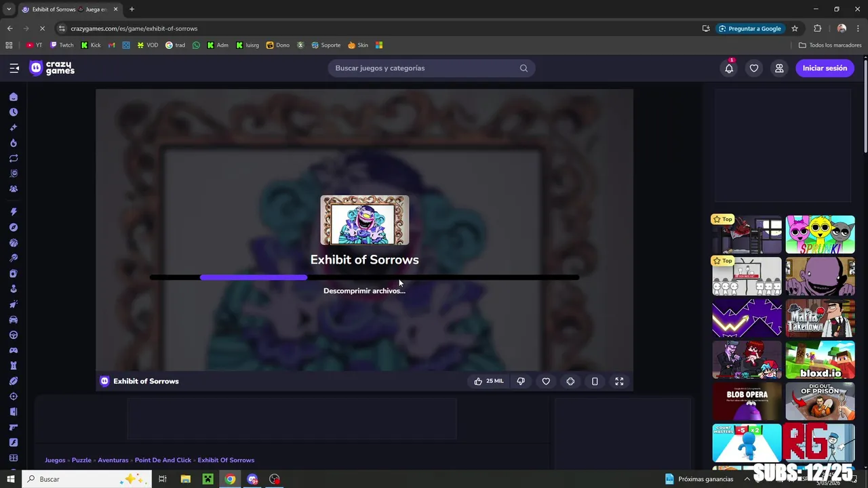868x488 pixels.
Task: Click the address bar URL
Action: pyautogui.click(x=134, y=28)
